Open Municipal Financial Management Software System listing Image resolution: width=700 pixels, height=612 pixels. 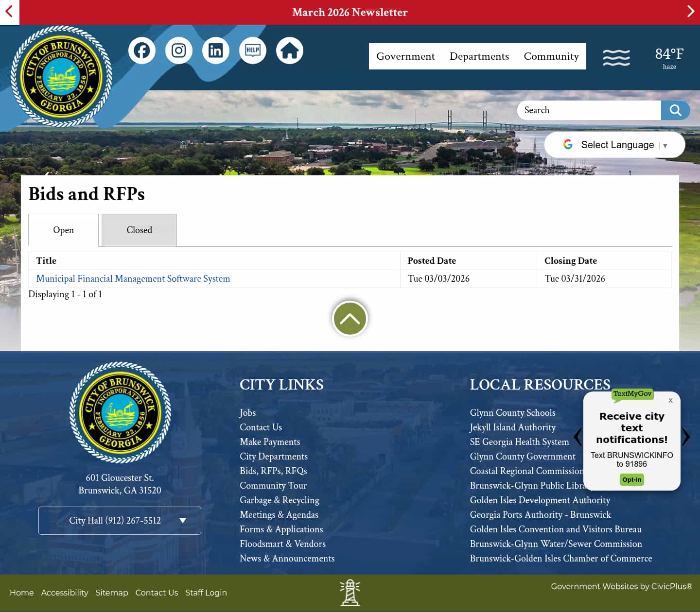tap(133, 278)
